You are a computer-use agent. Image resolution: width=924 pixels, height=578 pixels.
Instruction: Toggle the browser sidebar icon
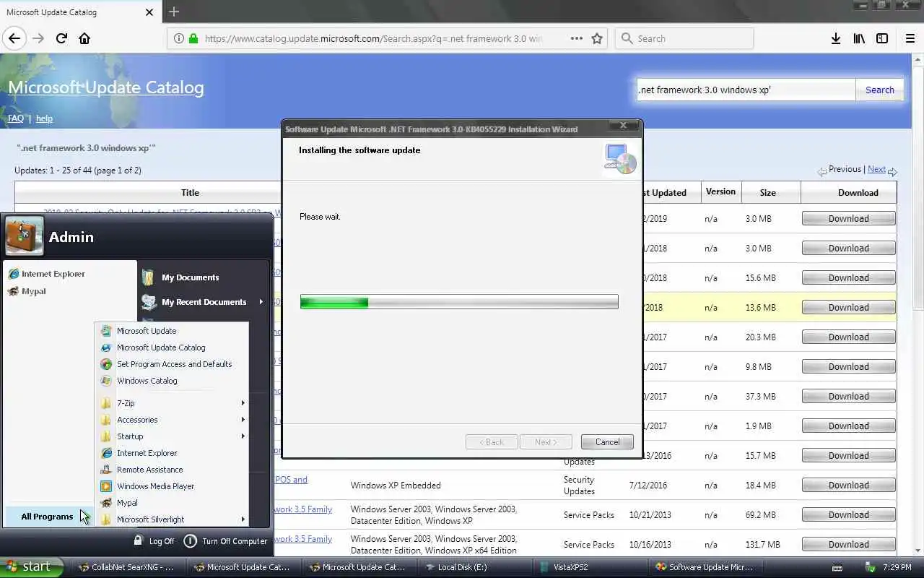tap(882, 38)
